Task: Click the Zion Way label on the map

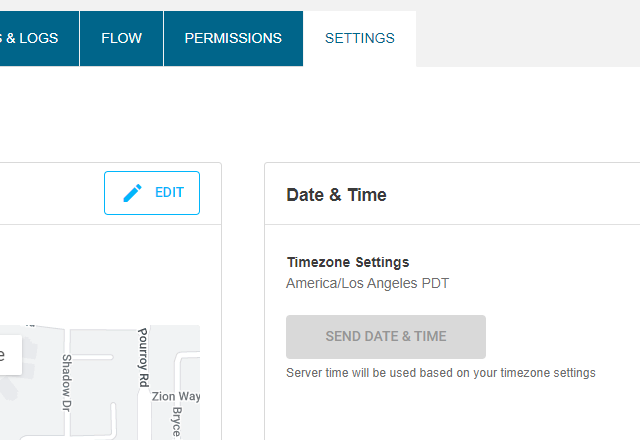Action: (174, 396)
